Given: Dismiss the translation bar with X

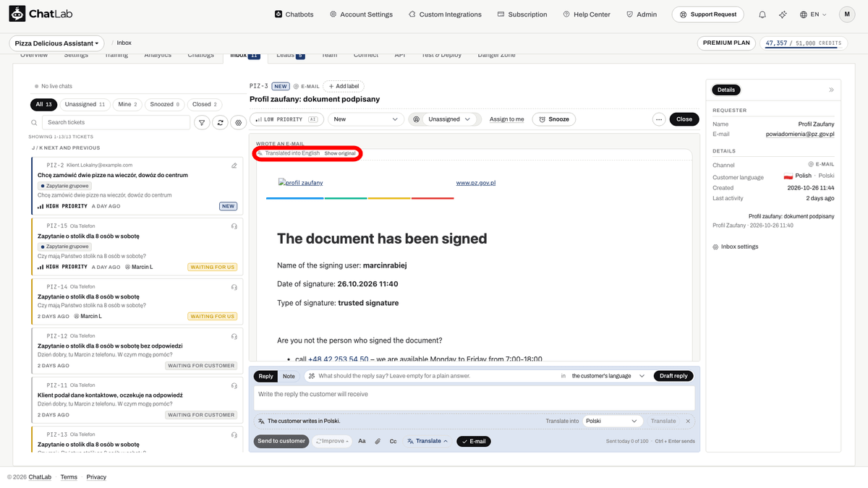Looking at the screenshot, I should [x=688, y=421].
